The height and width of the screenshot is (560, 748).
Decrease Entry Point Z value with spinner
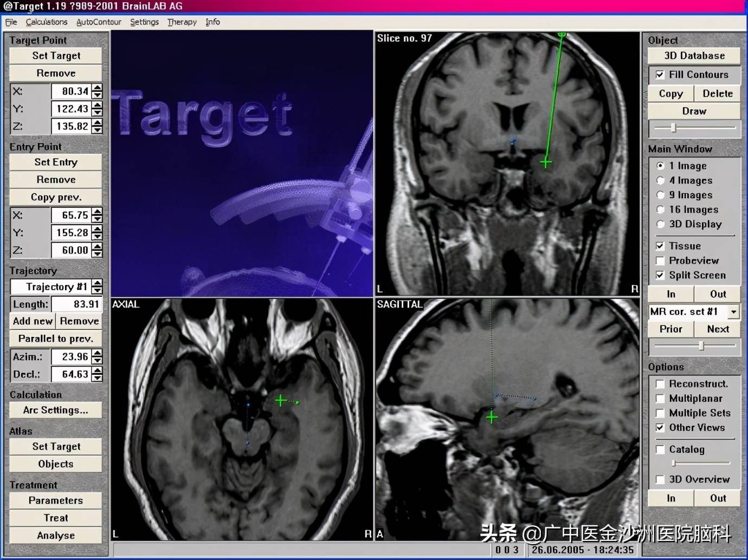coord(97,253)
